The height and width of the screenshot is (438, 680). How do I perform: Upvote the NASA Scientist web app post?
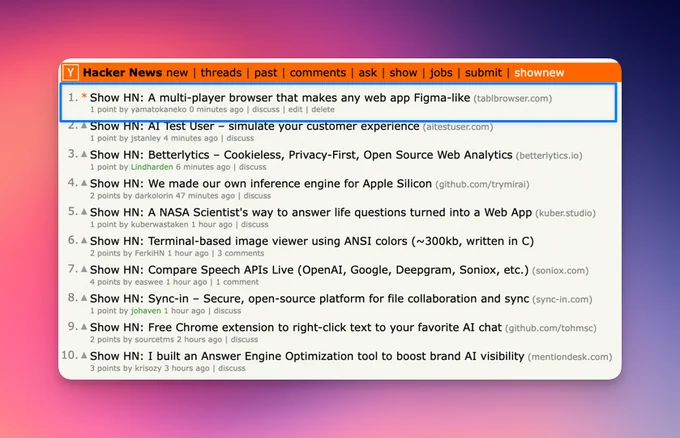(x=84, y=212)
